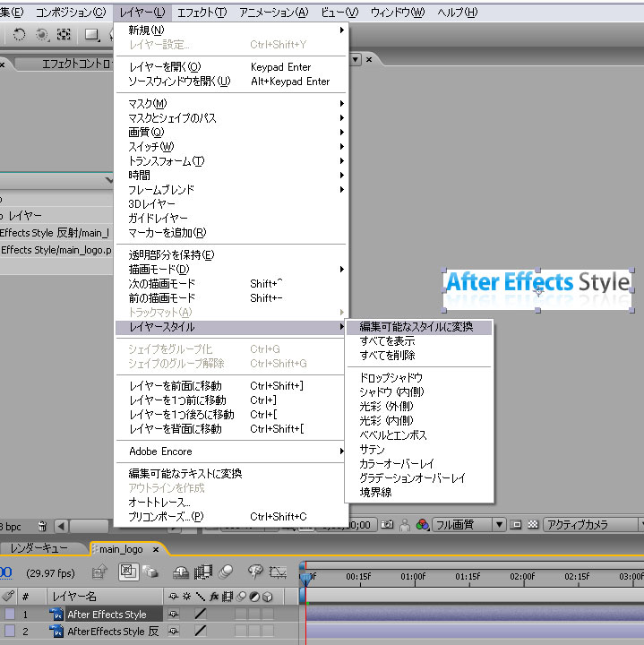Click the label tag column header icon
The width and height of the screenshot is (644, 645).
pos(8,596)
